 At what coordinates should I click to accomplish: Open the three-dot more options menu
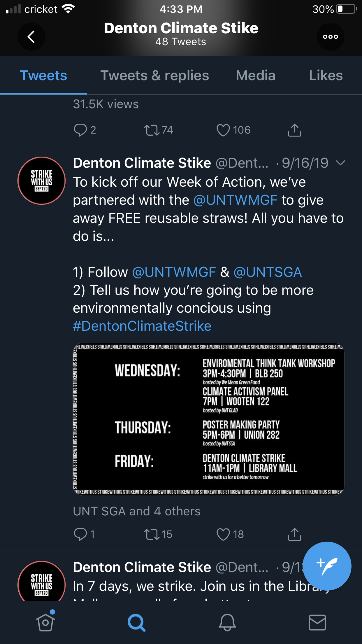[x=330, y=37]
